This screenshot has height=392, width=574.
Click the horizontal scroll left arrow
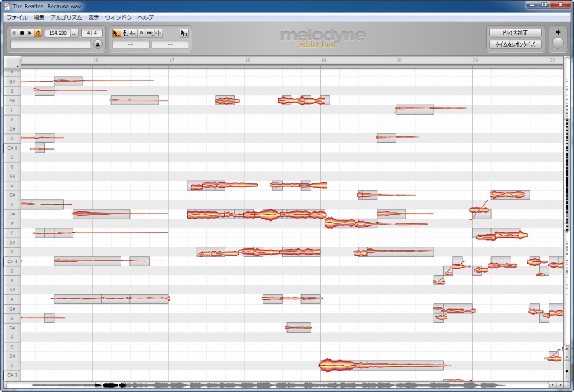click(x=553, y=385)
